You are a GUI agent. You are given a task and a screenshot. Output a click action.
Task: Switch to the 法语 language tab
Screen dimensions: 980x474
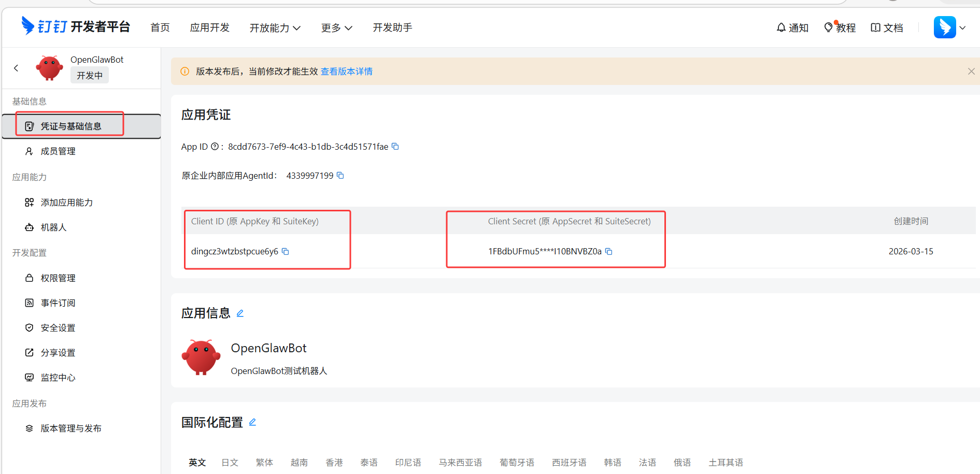pyautogui.click(x=647, y=463)
